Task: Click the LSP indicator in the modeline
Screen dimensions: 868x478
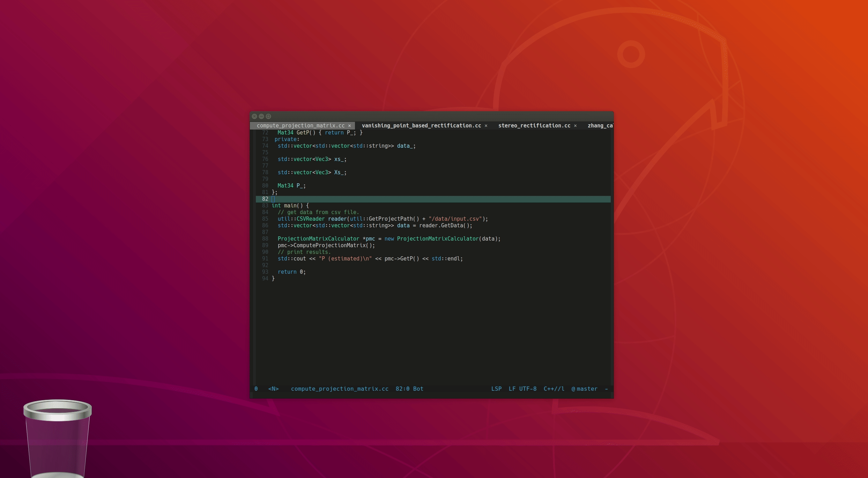Action: pyautogui.click(x=496, y=389)
